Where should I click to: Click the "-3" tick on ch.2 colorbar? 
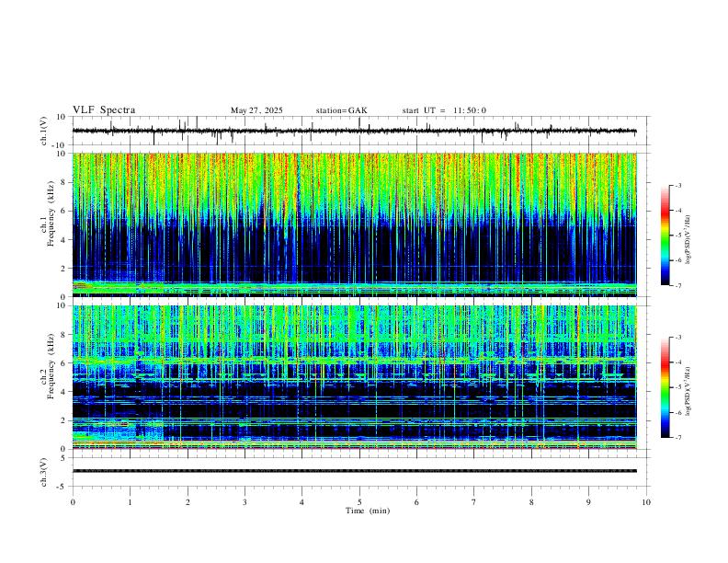click(678, 338)
